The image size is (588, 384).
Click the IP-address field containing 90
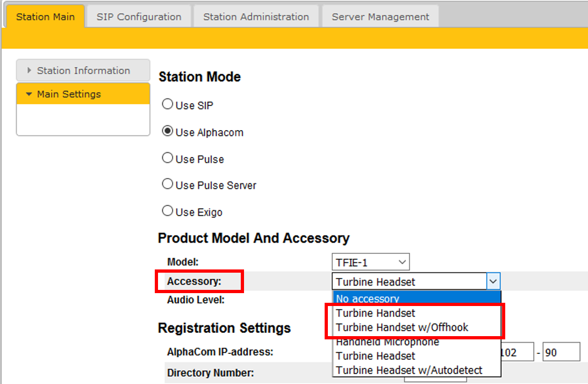pos(561,352)
